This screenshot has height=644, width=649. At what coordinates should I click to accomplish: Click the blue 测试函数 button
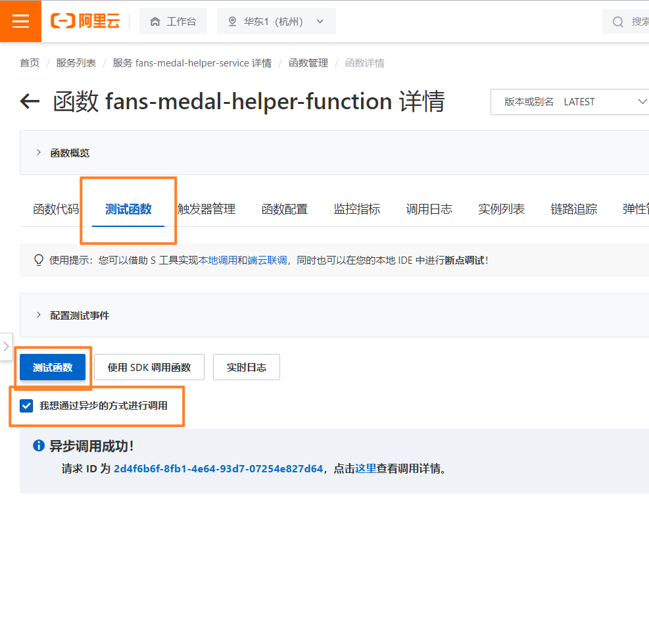tap(53, 368)
